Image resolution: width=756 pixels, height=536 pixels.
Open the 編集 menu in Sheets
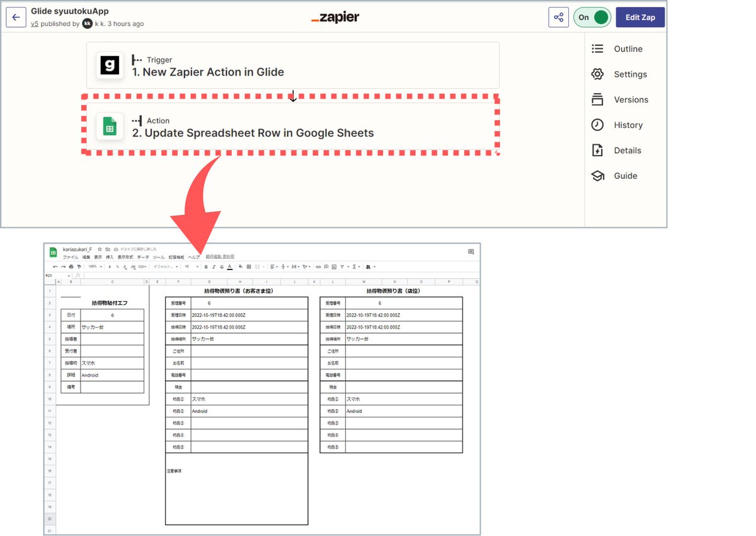click(x=86, y=257)
